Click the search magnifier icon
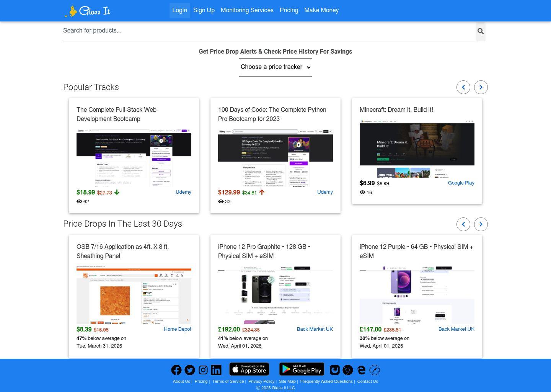The height and width of the screenshot is (392, 551). tap(481, 31)
